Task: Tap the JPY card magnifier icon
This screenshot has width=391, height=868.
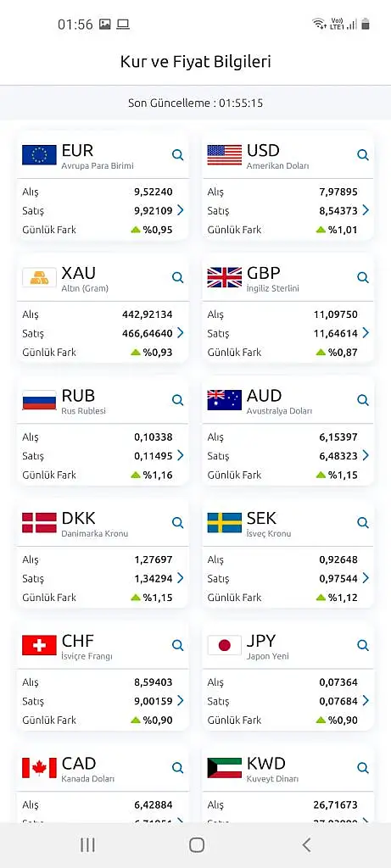Action: click(363, 645)
